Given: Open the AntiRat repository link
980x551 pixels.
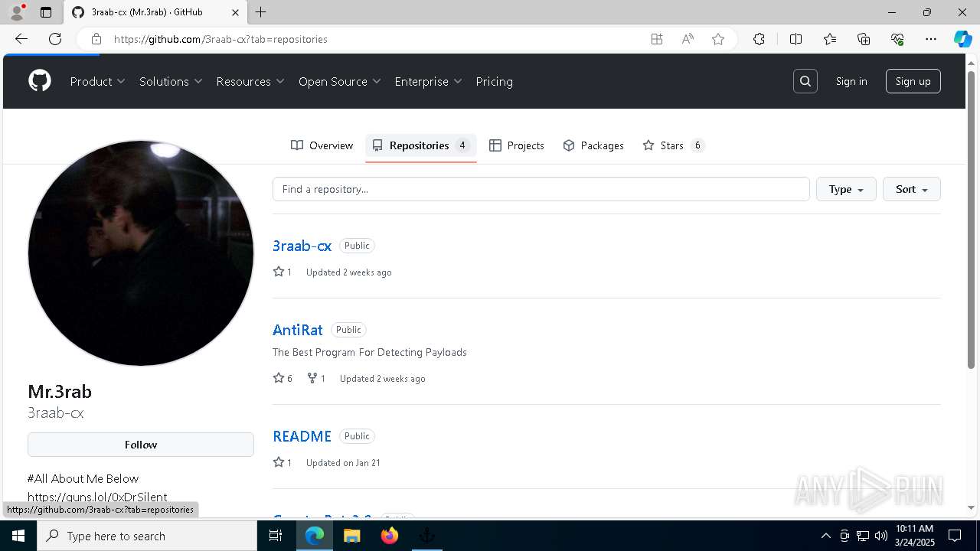Looking at the screenshot, I should pyautogui.click(x=298, y=330).
